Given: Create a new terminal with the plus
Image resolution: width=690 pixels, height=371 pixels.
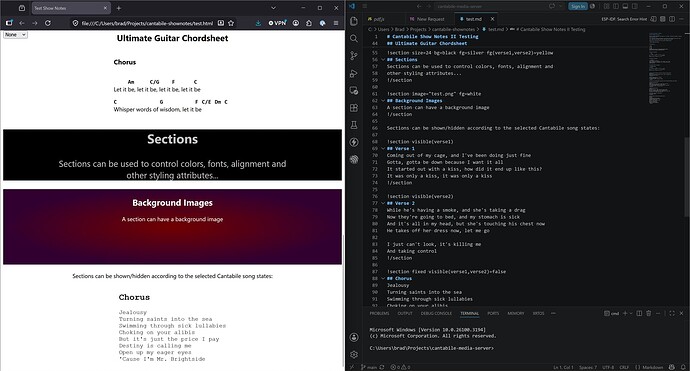Looking at the screenshot, I should (625, 313).
